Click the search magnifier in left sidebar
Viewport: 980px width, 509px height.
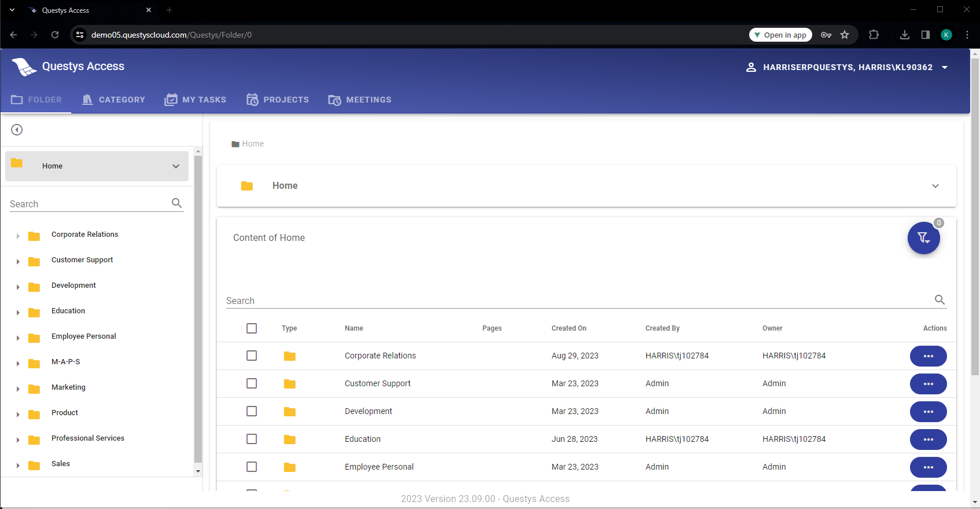[177, 203]
